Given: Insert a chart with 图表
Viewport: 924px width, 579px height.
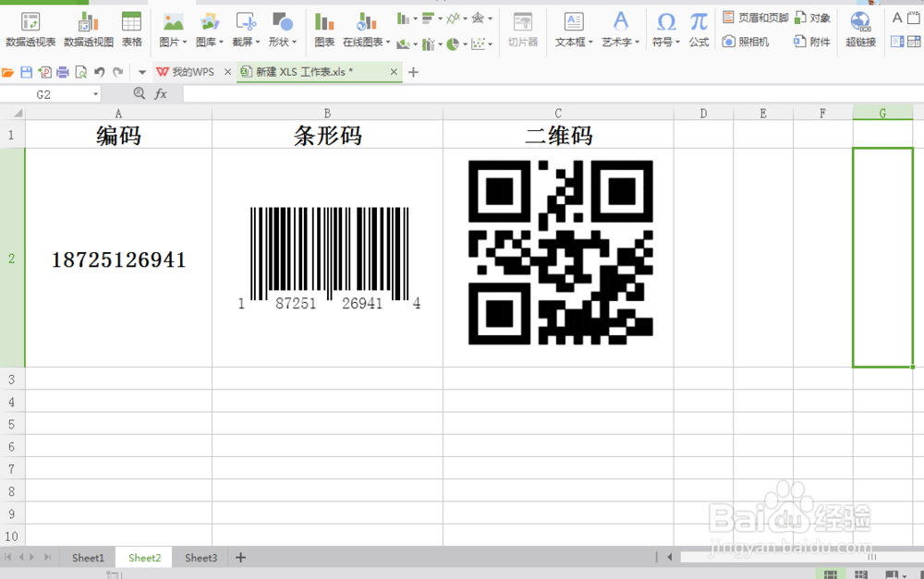Looking at the screenshot, I should (324, 30).
